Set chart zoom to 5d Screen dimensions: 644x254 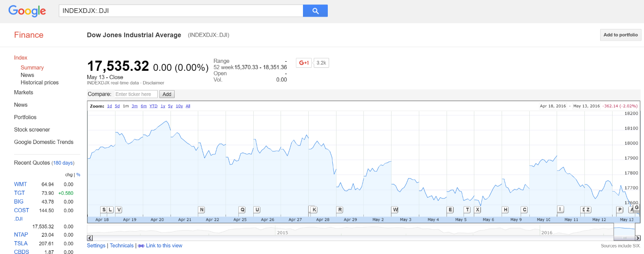pos(117,106)
